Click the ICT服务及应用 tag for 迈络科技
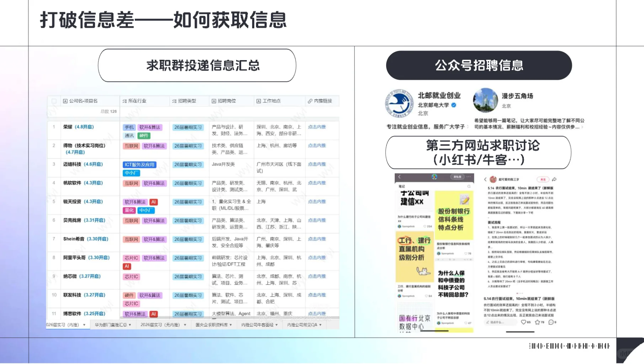This screenshot has width=644, height=364. click(x=140, y=165)
